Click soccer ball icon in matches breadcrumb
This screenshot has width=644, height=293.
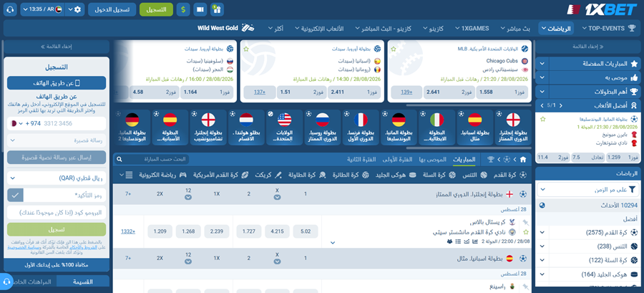tap(507, 159)
